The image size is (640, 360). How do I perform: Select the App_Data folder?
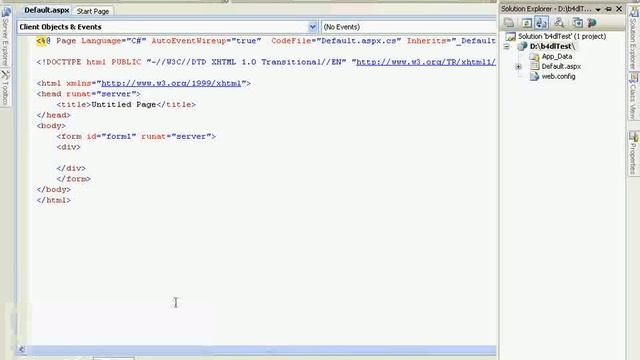(x=557, y=56)
